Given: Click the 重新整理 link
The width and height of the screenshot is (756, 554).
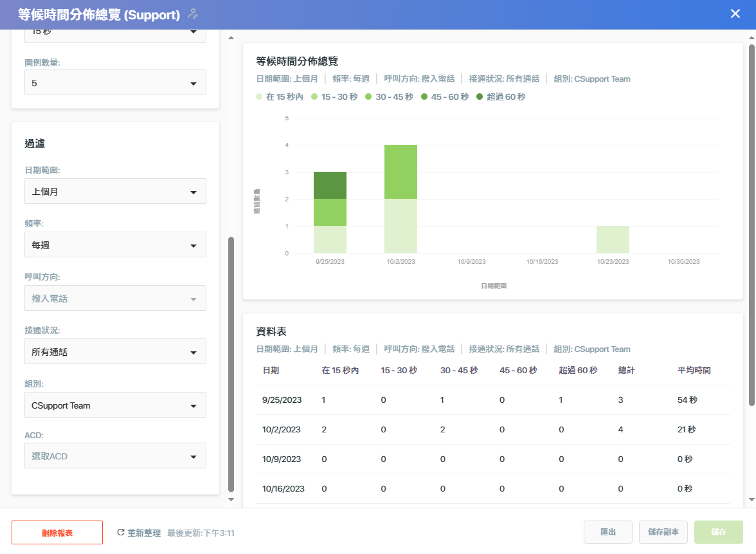Looking at the screenshot, I should 144,533.
